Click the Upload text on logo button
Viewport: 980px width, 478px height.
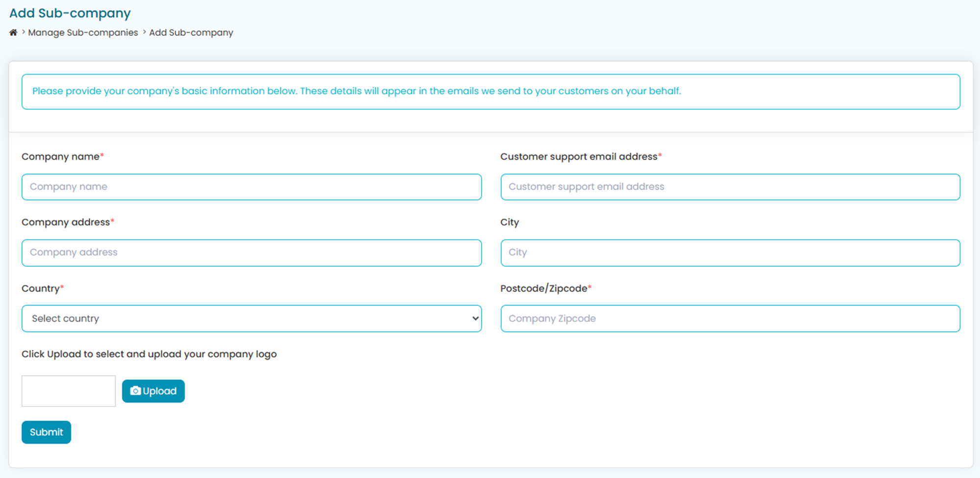[x=160, y=391]
